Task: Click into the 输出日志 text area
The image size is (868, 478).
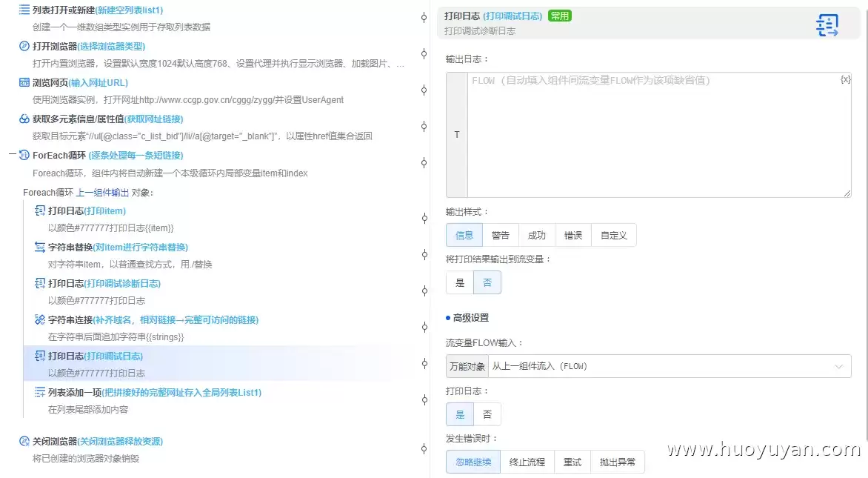Action: (x=658, y=135)
